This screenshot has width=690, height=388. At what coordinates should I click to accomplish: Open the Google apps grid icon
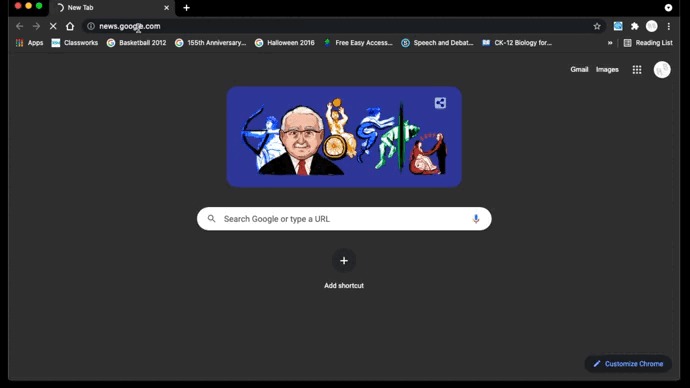pos(637,70)
